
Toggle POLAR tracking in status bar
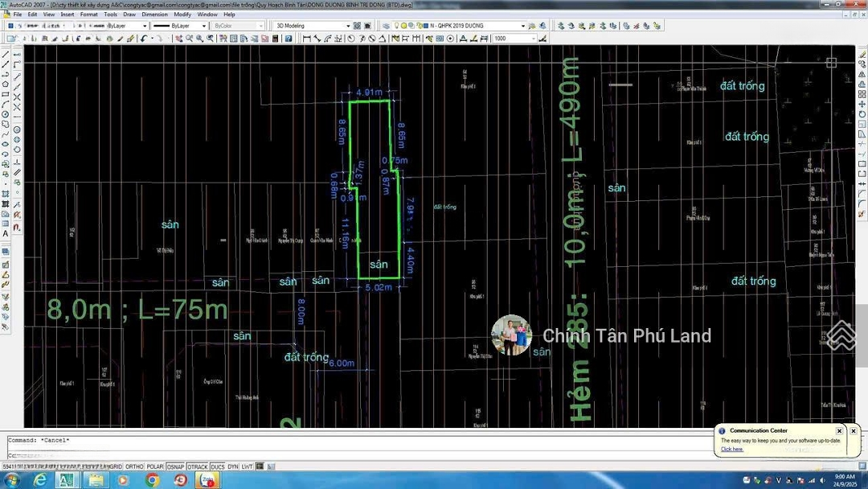click(x=154, y=466)
